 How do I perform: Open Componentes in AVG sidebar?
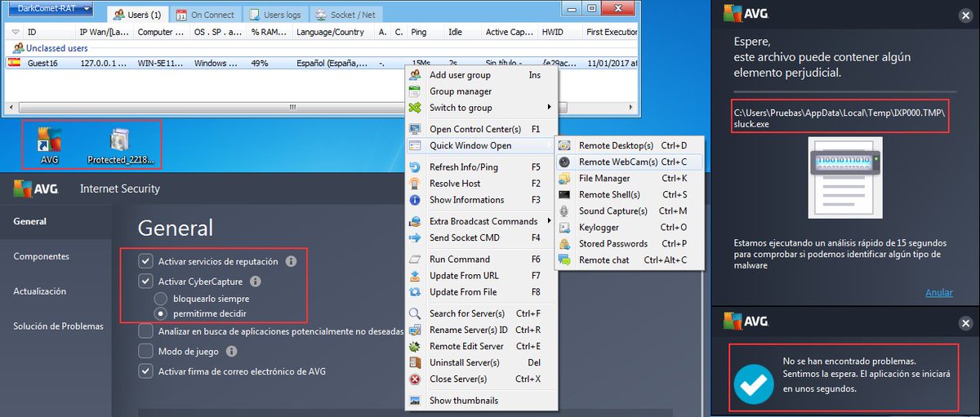point(41,256)
